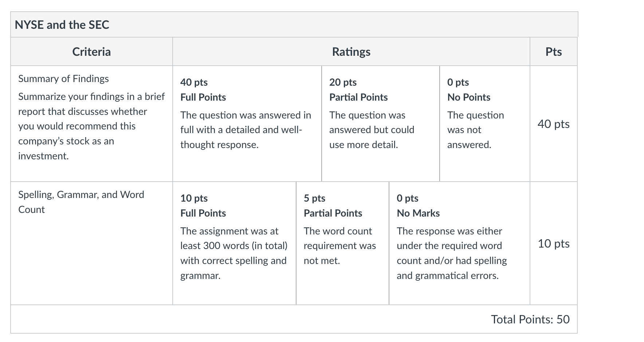Screen dimensions: 644x342
Task: Click the could use more detail description
Action: pyautogui.click(x=372, y=130)
